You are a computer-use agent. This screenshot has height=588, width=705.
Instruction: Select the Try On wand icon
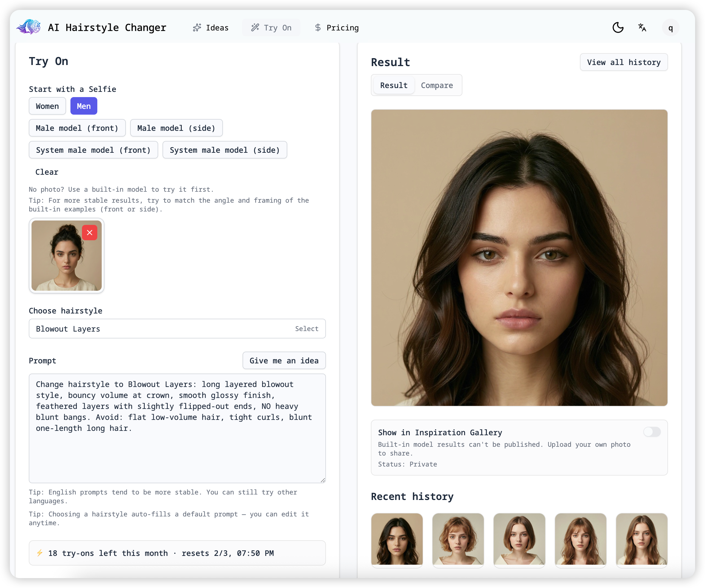[x=255, y=27]
